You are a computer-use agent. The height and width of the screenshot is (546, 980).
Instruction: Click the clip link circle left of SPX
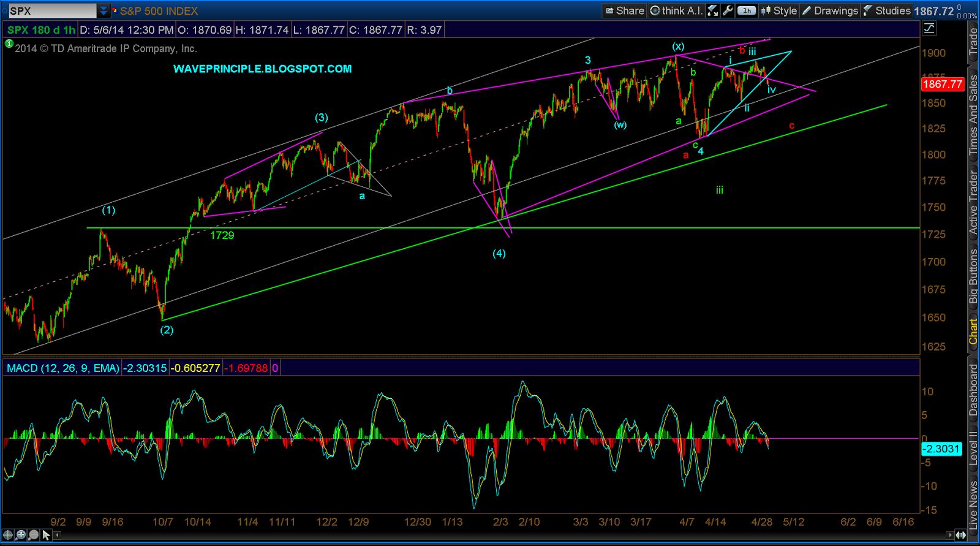[x=4, y=11]
